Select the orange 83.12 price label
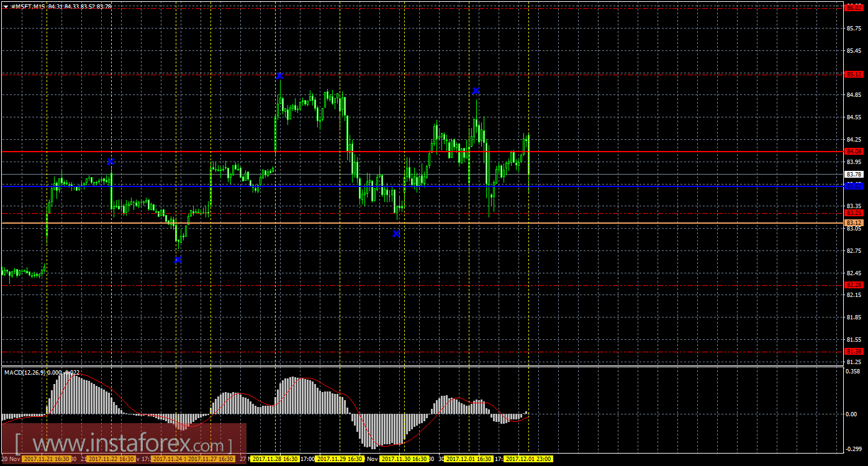The width and height of the screenshot is (868, 466). click(854, 222)
